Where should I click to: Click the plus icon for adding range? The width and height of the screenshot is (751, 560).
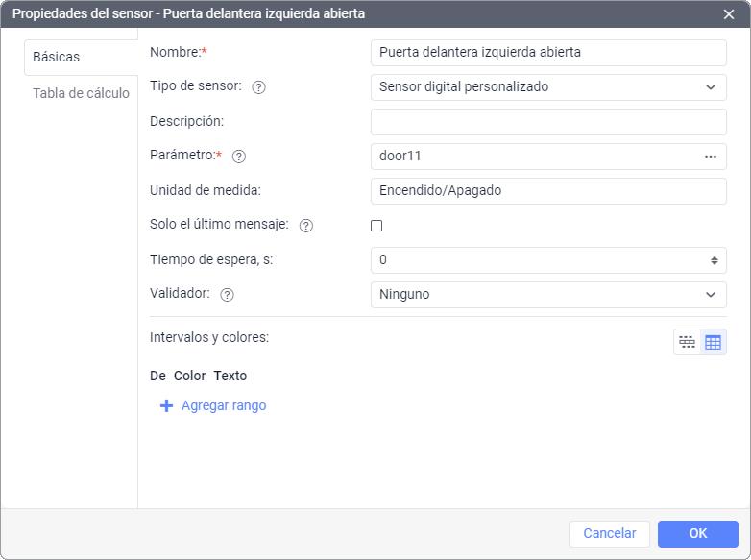tap(166, 405)
